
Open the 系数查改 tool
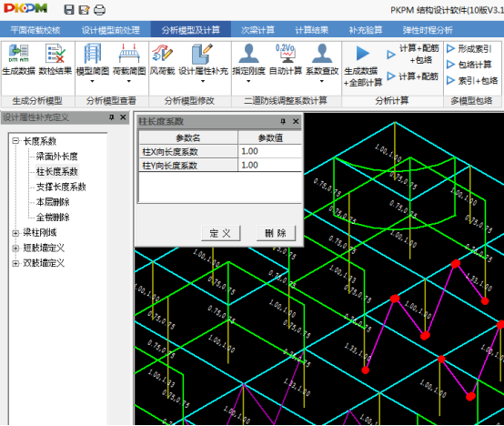(x=322, y=59)
